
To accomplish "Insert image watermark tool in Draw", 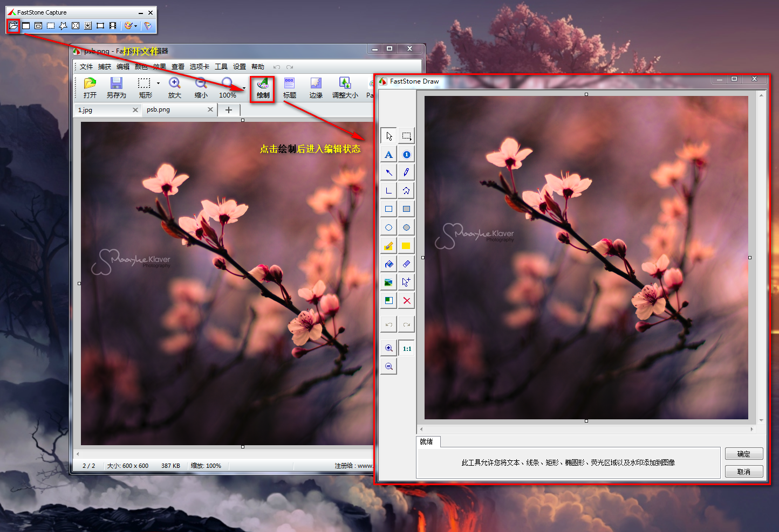I will click(x=389, y=282).
